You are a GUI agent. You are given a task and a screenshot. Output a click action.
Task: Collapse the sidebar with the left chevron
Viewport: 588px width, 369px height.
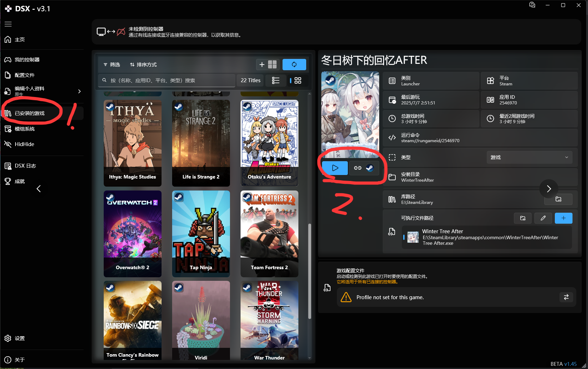click(x=39, y=189)
